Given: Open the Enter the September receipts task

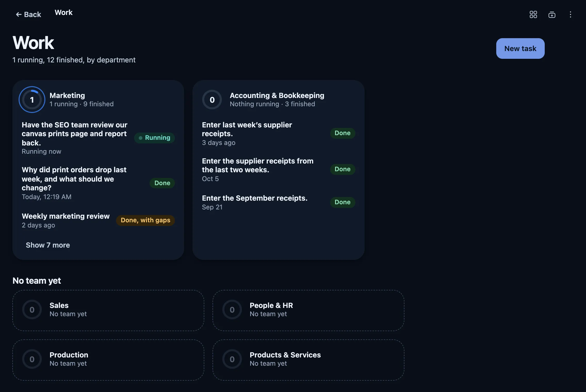Looking at the screenshot, I should click(x=279, y=202).
